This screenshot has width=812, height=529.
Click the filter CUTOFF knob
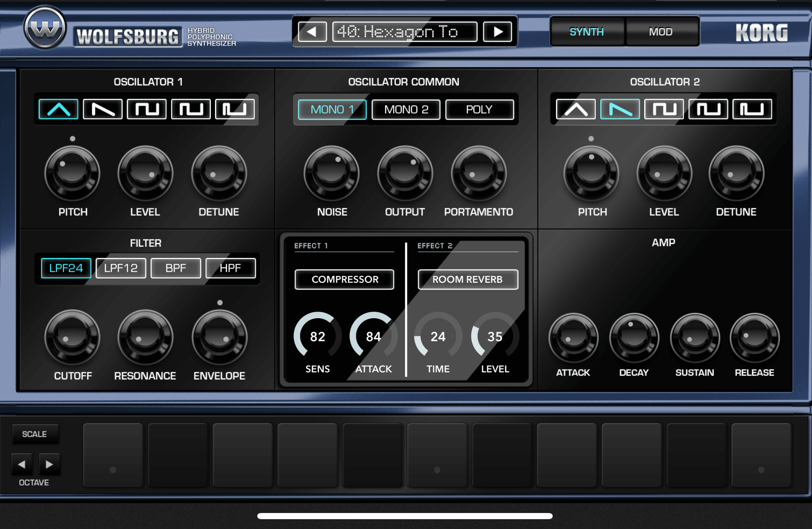click(x=72, y=337)
